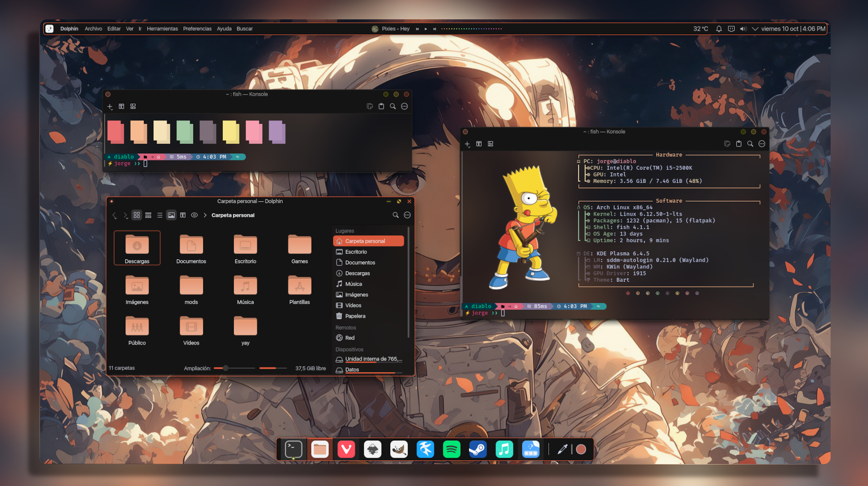Split view left/right in right Konsole window
The width and height of the screenshot is (868, 486).
coord(479,144)
